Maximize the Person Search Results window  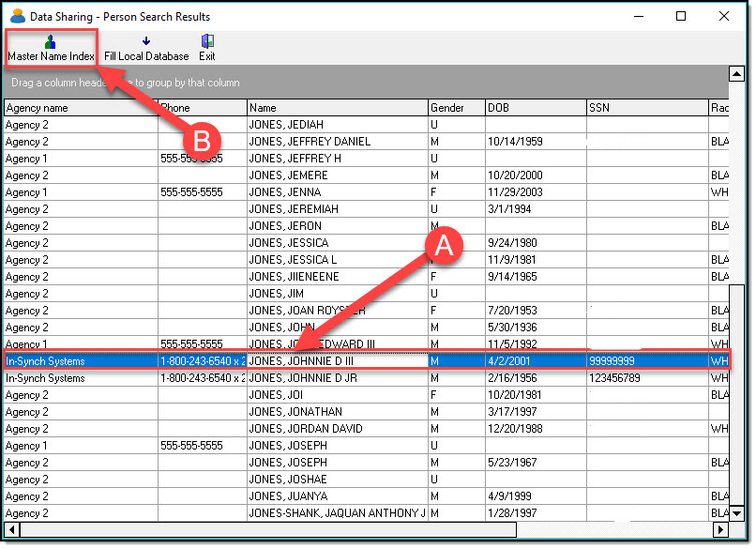click(681, 16)
